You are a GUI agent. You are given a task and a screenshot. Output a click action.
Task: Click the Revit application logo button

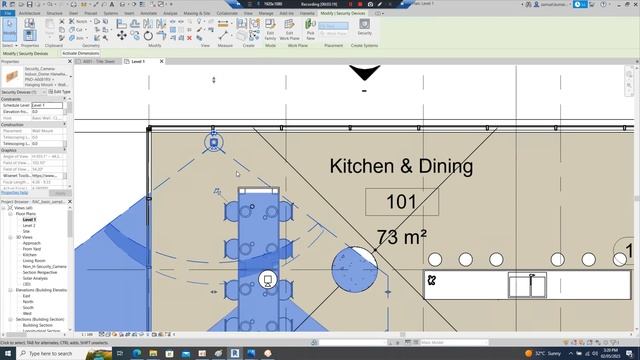4,4
